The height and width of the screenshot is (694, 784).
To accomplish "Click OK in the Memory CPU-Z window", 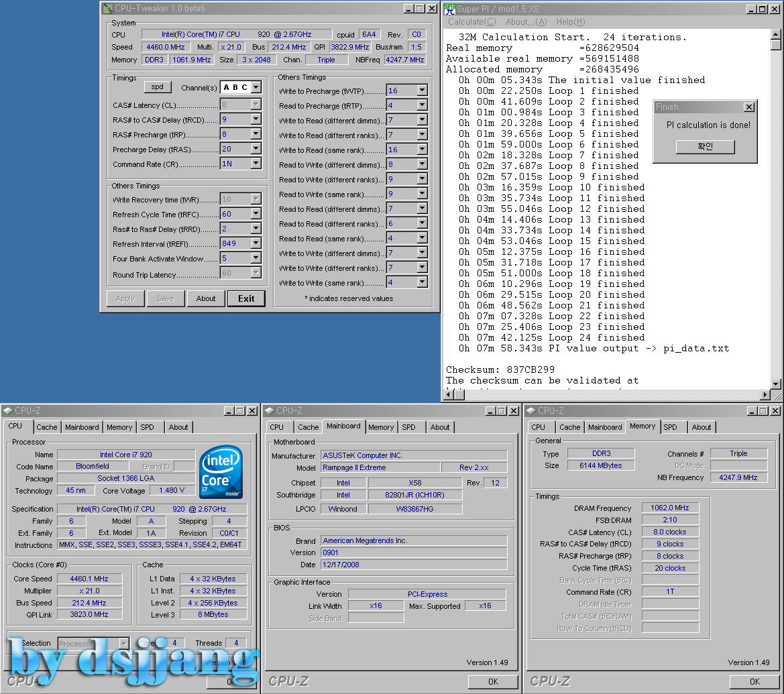I will pyautogui.click(x=754, y=681).
